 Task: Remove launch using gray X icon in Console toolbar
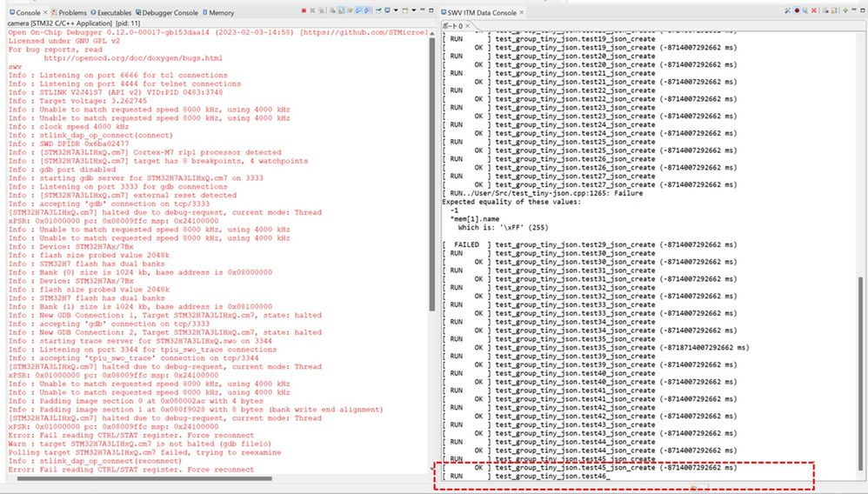coord(312,10)
